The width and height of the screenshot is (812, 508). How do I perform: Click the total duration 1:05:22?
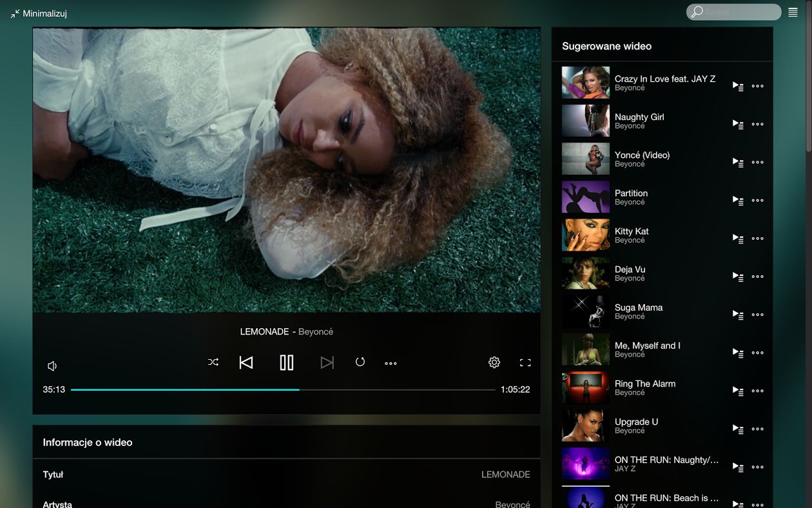click(x=516, y=389)
